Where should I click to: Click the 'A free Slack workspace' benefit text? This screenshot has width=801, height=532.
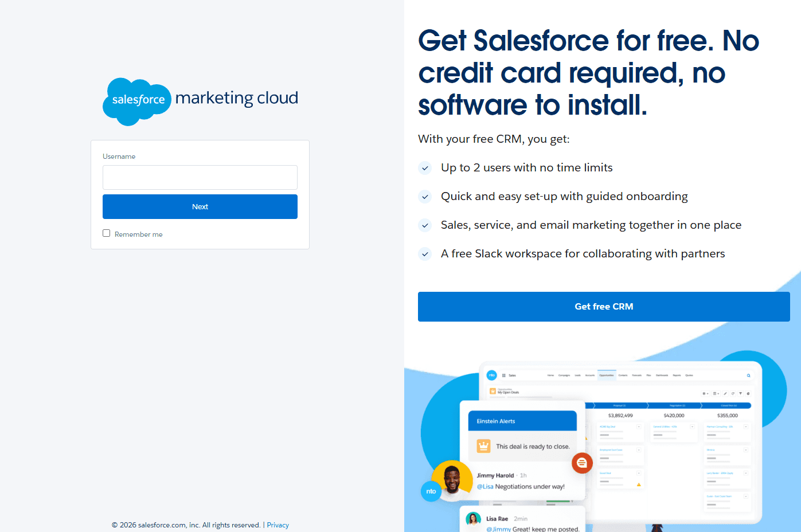(583, 254)
